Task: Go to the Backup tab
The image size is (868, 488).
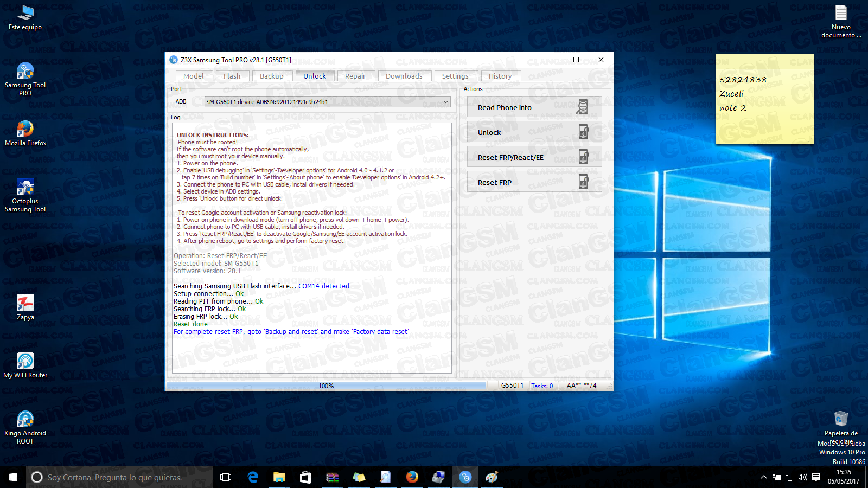Action: [271, 76]
